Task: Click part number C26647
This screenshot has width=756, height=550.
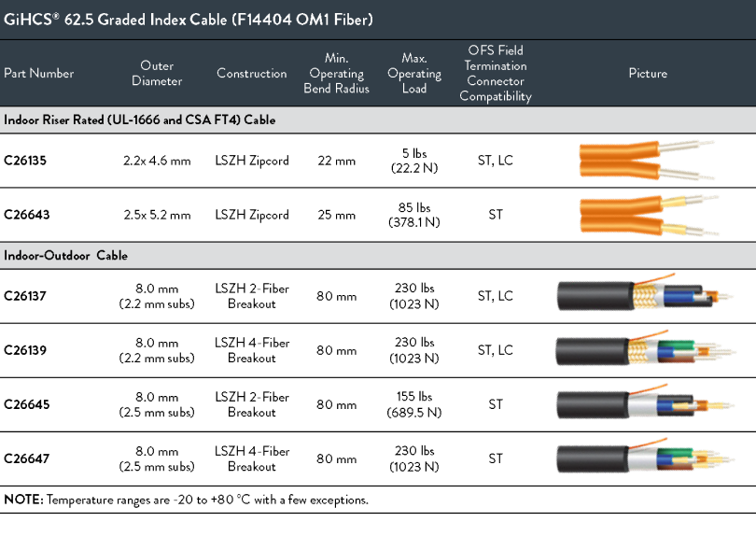Action: click(x=26, y=458)
